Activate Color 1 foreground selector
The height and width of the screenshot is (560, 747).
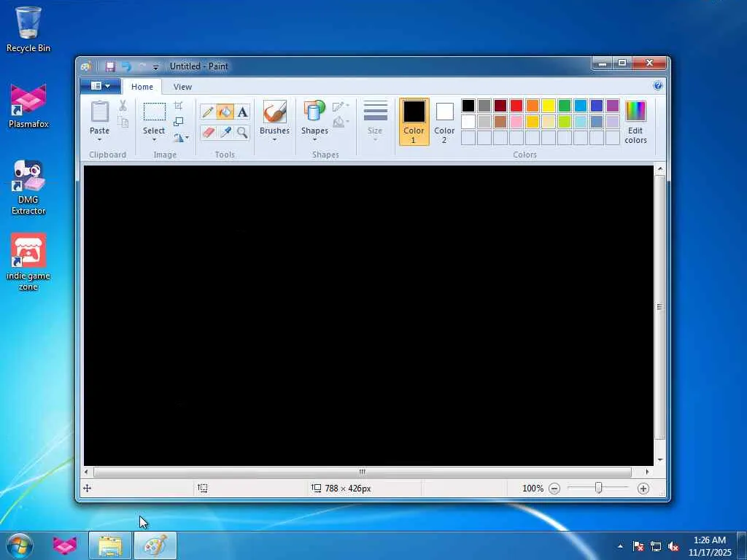tap(414, 122)
